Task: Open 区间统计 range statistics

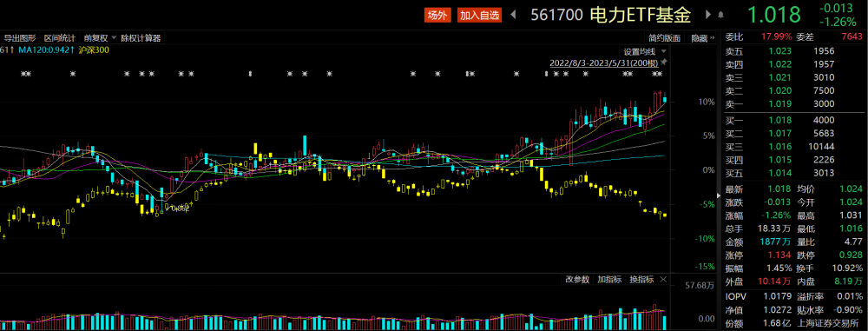Action: coord(60,38)
